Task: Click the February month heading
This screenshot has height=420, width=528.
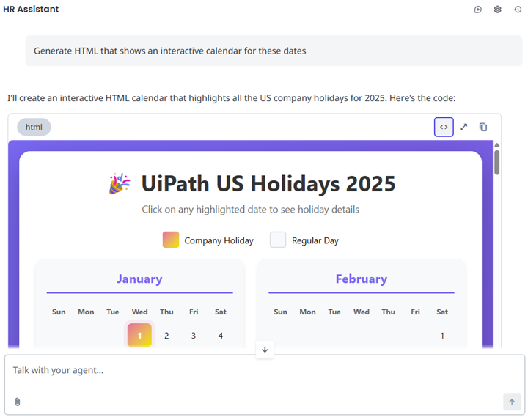Action: coord(361,279)
